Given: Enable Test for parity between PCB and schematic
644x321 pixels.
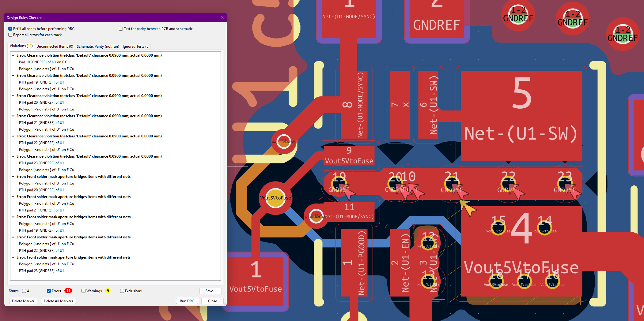Looking at the screenshot, I should click(x=121, y=29).
